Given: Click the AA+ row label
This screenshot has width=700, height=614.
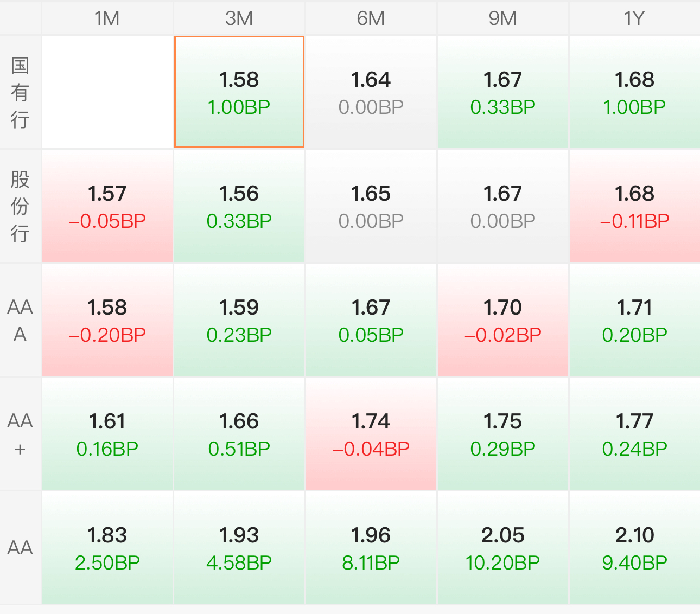Looking at the screenshot, I should pyautogui.click(x=20, y=434).
